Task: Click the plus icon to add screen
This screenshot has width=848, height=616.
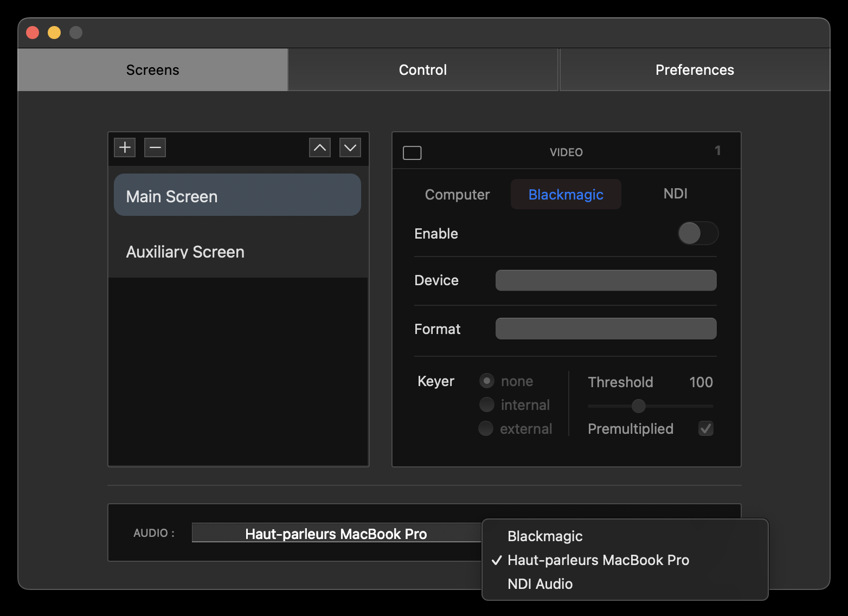Action: coord(125,147)
